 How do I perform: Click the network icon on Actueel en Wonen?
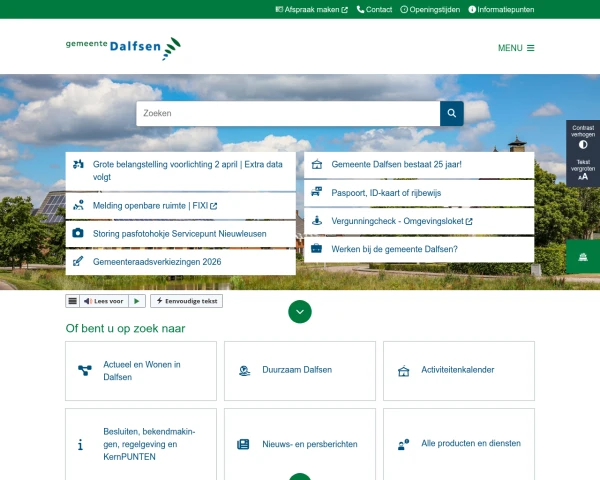(x=85, y=371)
